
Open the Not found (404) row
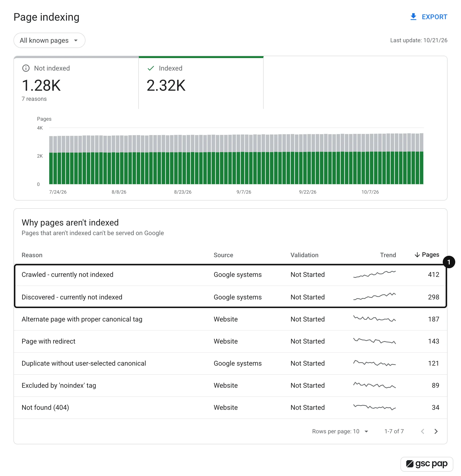pyautogui.click(x=230, y=408)
